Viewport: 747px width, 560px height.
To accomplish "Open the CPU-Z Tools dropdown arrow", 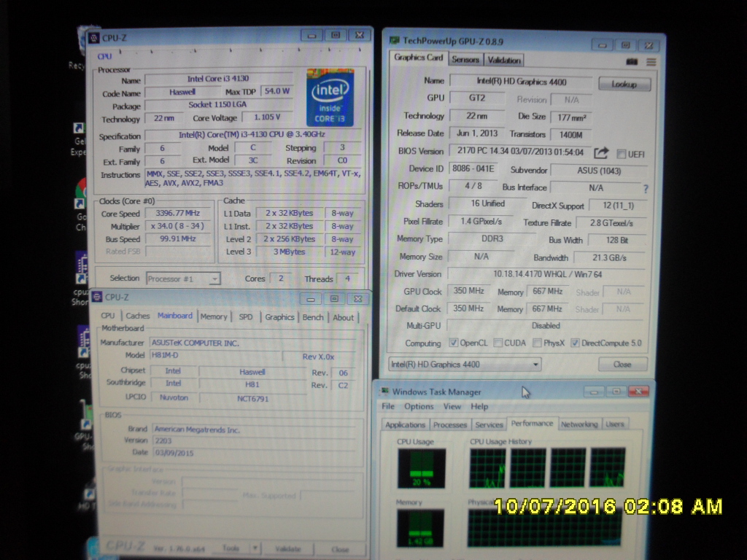I will click(x=255, y=548).
